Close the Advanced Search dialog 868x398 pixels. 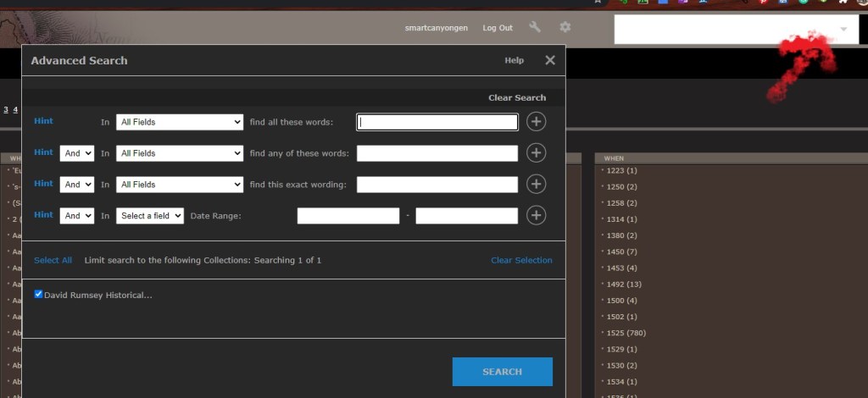pyautogui.click(x=550, y=60)
